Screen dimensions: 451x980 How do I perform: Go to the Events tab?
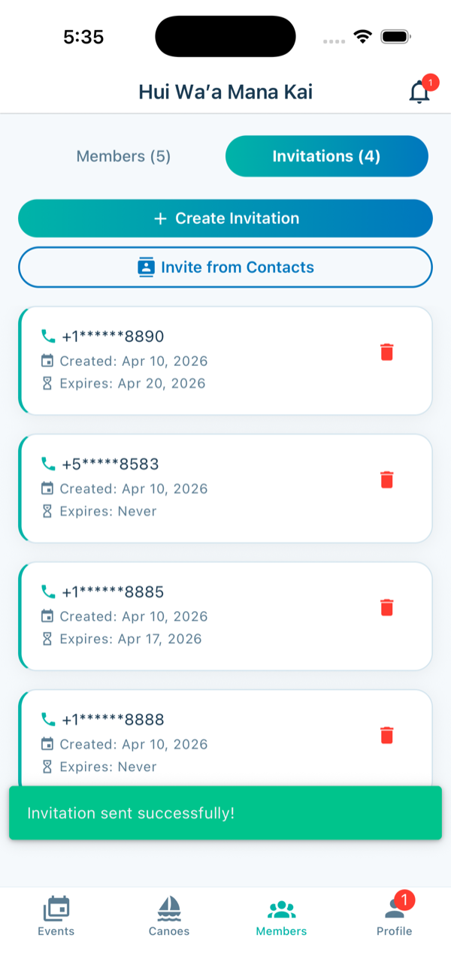(x=56, y=915)
